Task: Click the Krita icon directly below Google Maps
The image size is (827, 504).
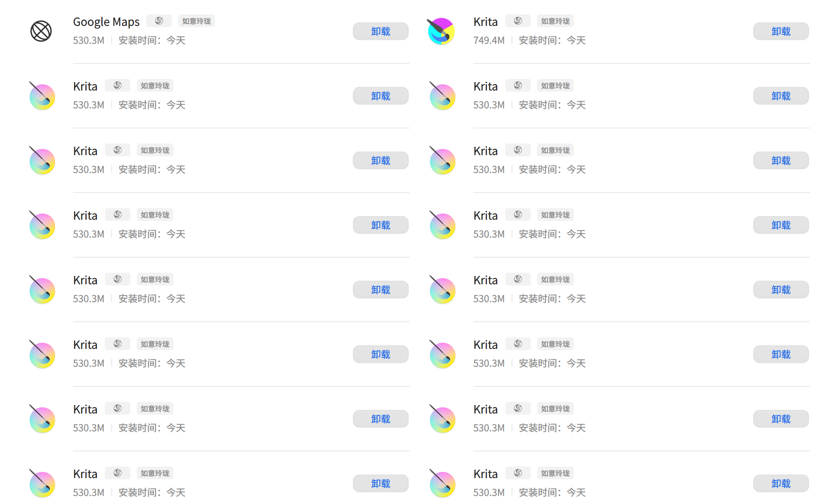Action: point(42,96)
